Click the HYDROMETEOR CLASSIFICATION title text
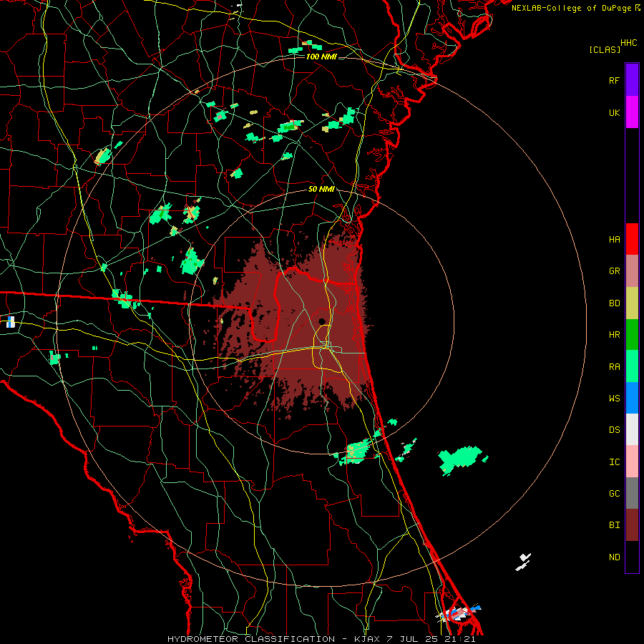The height and width of the screenshot is (644, 644). [251, 639]
